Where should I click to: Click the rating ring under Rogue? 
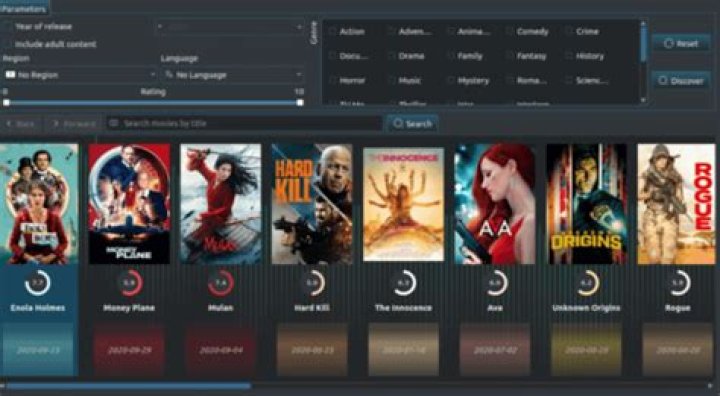[678, 283]
